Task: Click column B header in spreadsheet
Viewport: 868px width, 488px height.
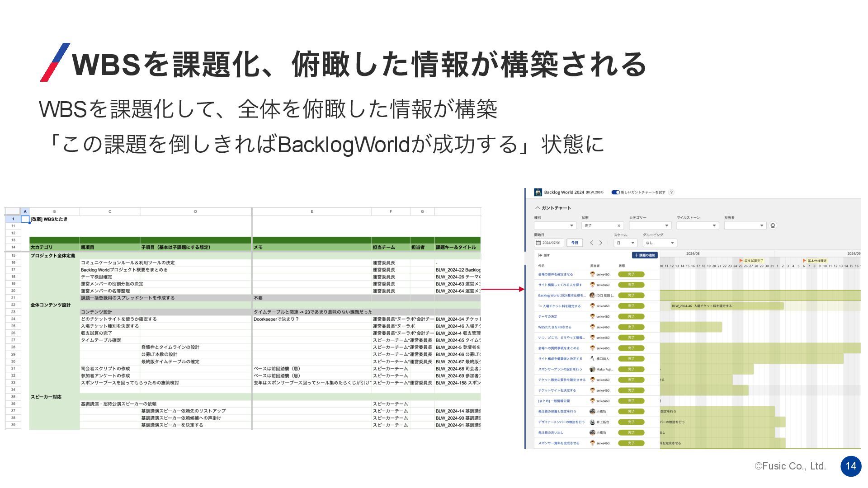Action: 55,211
